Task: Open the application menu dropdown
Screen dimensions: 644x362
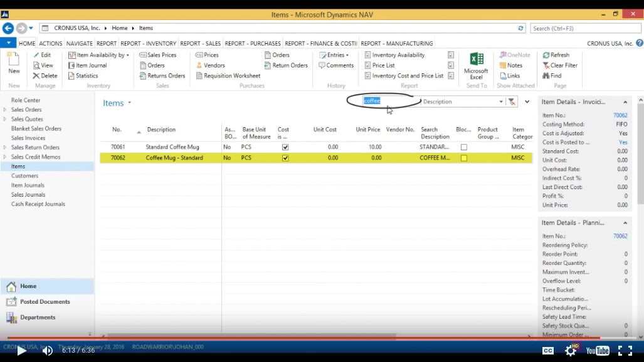Action: point(8,43)
